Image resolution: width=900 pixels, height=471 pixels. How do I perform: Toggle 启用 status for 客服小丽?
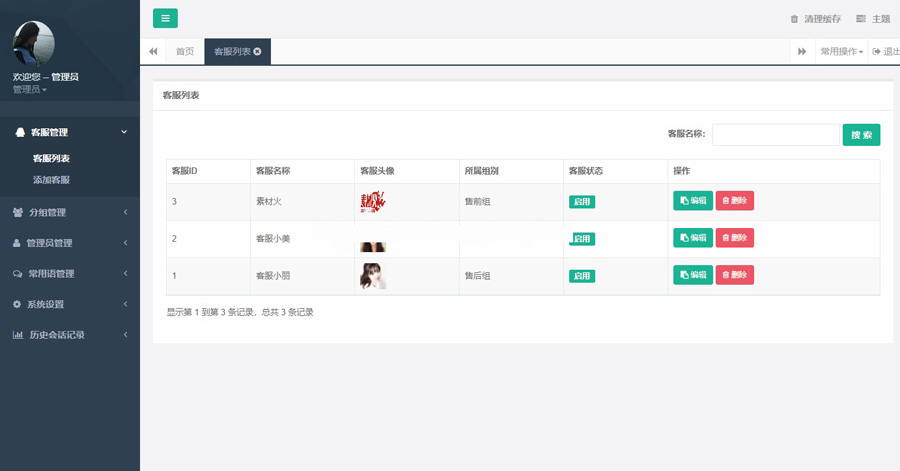click(582, 275)
